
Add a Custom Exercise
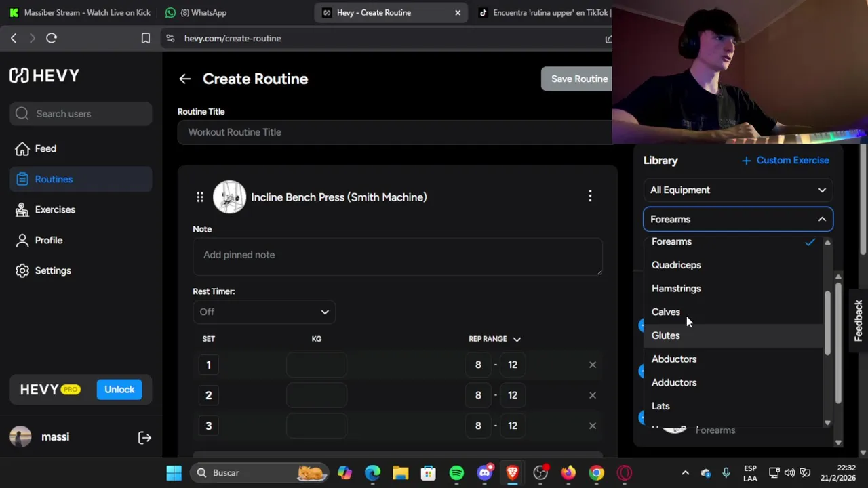pyautogui.click(x=785, y=160)
